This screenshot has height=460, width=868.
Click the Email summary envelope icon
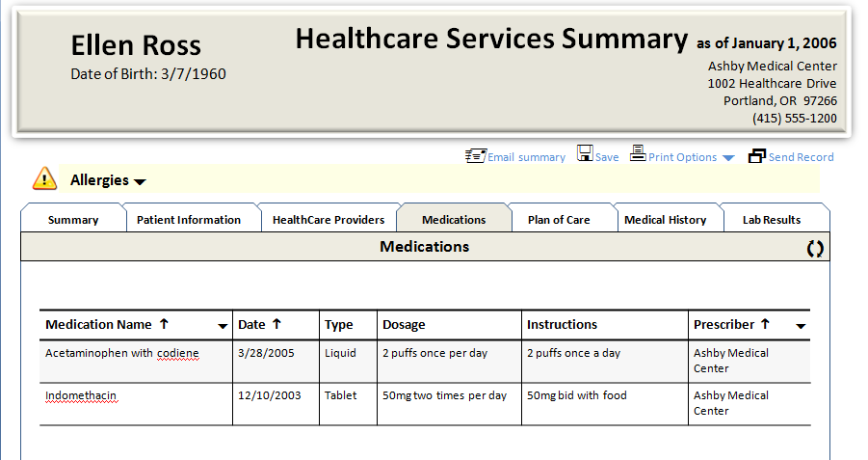pos(476,155)
